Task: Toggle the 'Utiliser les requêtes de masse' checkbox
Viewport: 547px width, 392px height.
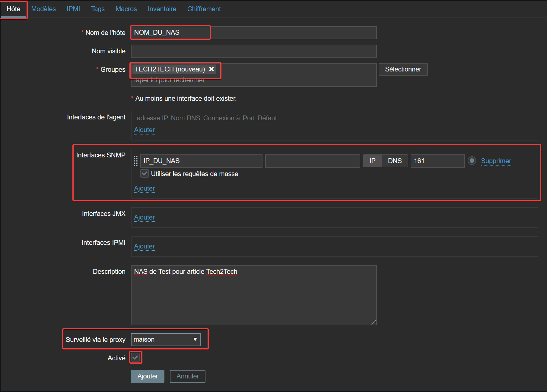Action: click(x=145, y=174)
